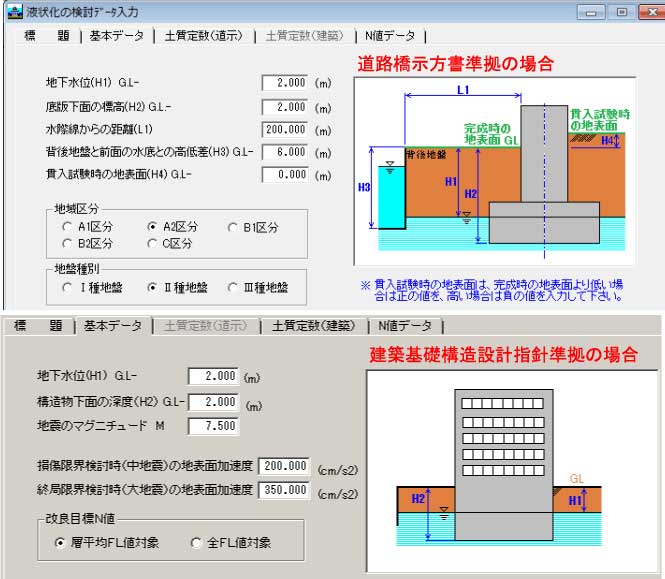Focus the 地震のマグニチュード M field
The width and height of the screenshot is (665, 579).
tap(213, 425)
